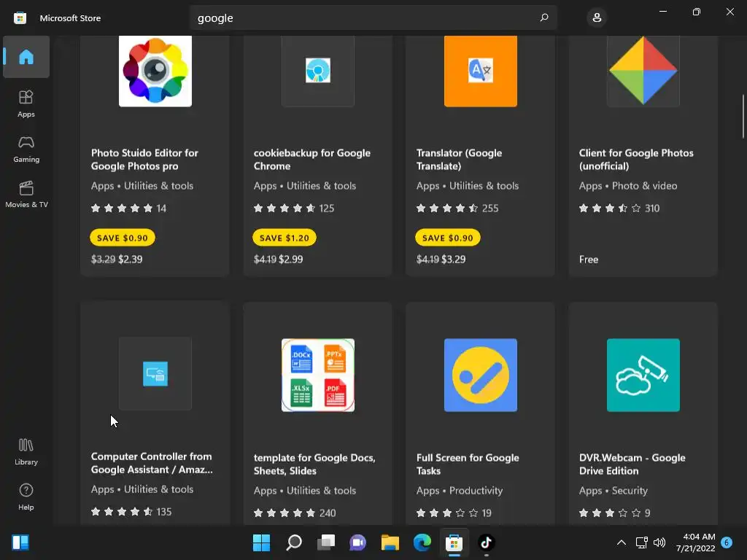Click the Free label on Client for Google Photos

(589, 260)
